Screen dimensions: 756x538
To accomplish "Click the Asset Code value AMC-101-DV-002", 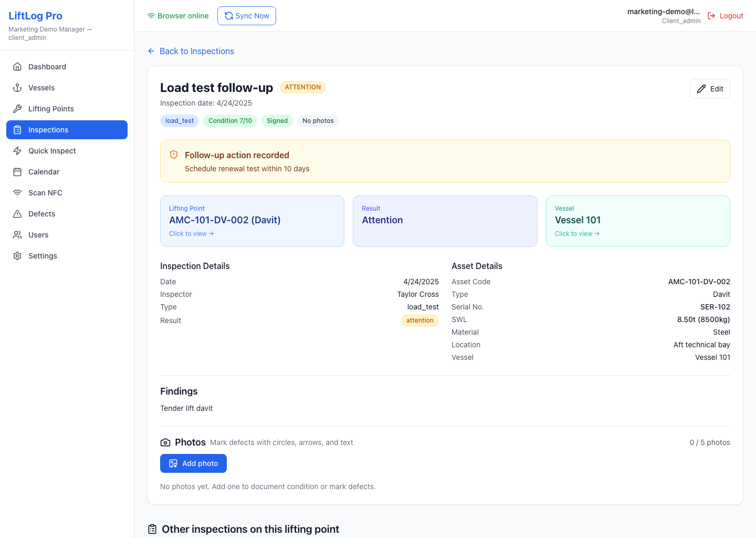I will click(x=699, y=282).
